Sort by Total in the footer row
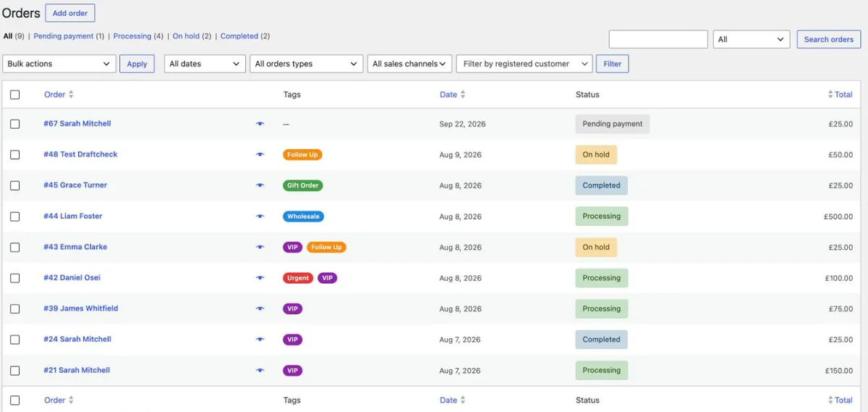This screenshot has height=412, width=868. (x=841, y=400)
